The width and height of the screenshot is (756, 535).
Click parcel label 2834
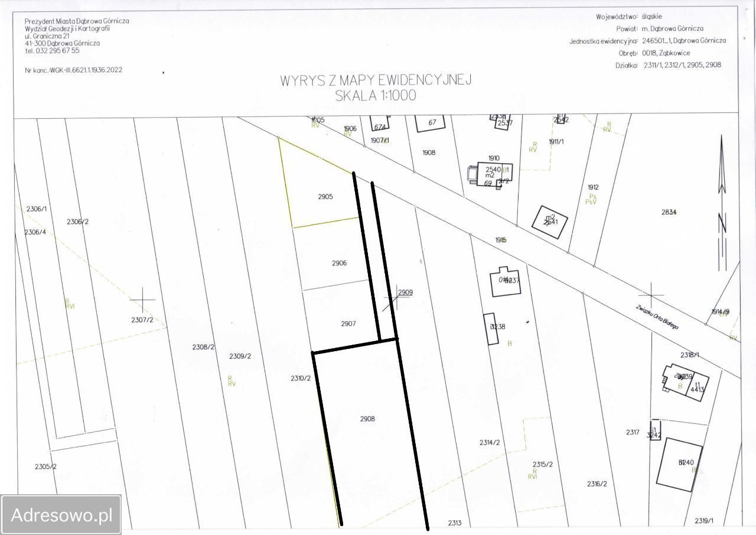click(x=669, y=212)
